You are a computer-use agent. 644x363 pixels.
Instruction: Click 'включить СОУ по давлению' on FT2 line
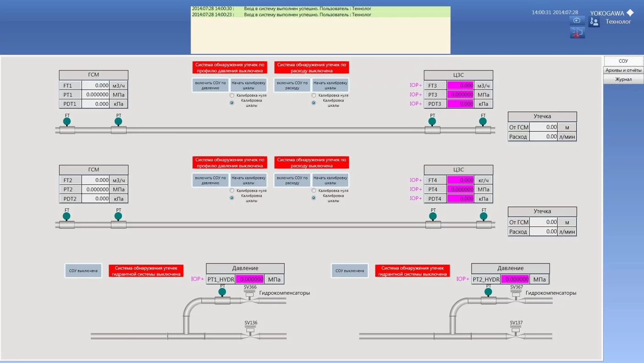210,180
